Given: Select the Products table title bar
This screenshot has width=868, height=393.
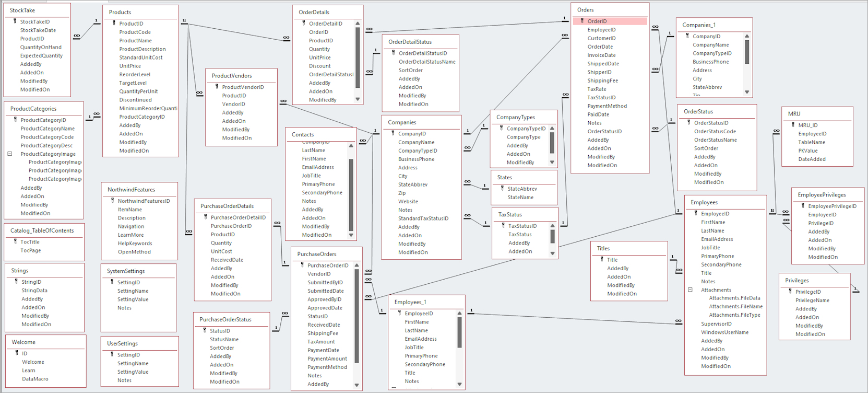Looking at the screenshot, I should pos(140,12).
